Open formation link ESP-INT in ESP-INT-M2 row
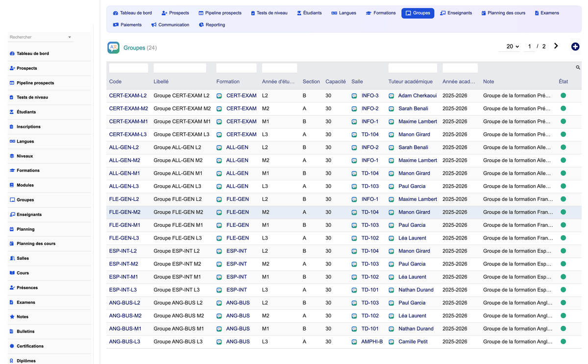Viewport: 588px width, 364px height. pyautogui.click(x=237, y=264)
